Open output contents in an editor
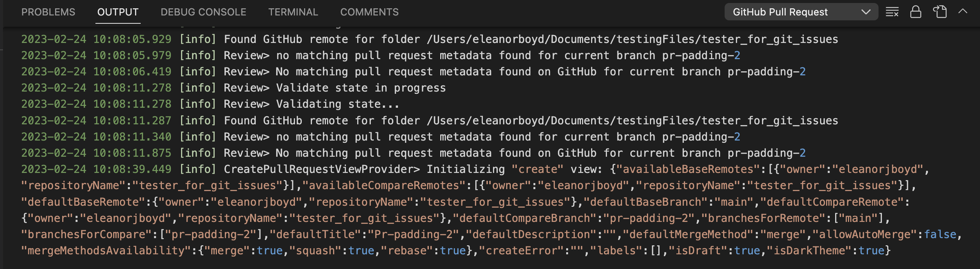 pos(940,12)
